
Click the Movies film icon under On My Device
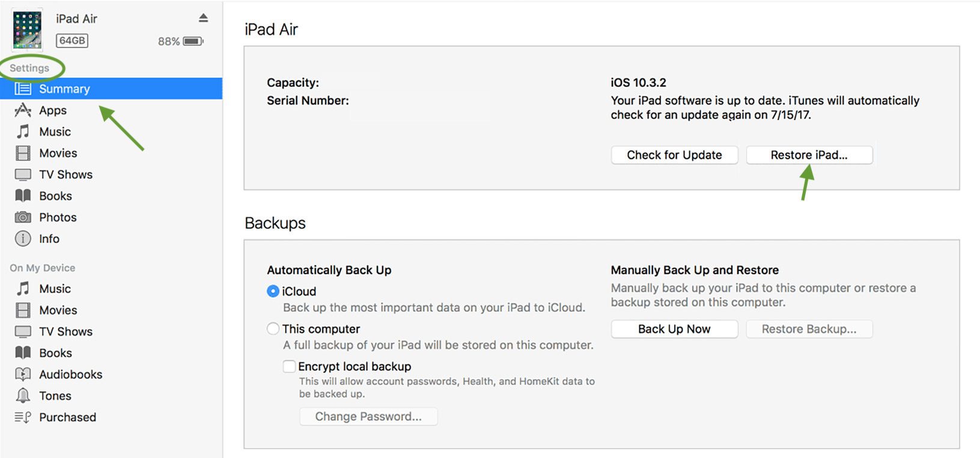[x=23, y=310]
